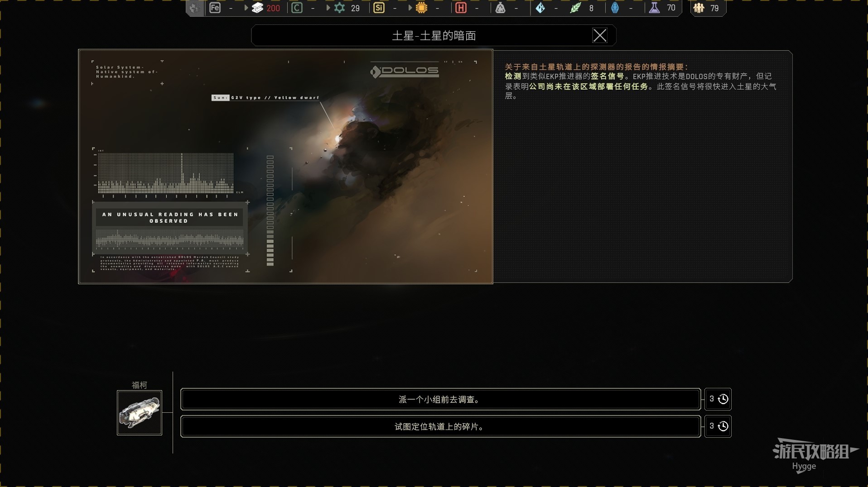Choose option 试图定位轨道上的碎片
This screenshot has height=487, width=868.
pyautogui.click(x=440, y=426)
